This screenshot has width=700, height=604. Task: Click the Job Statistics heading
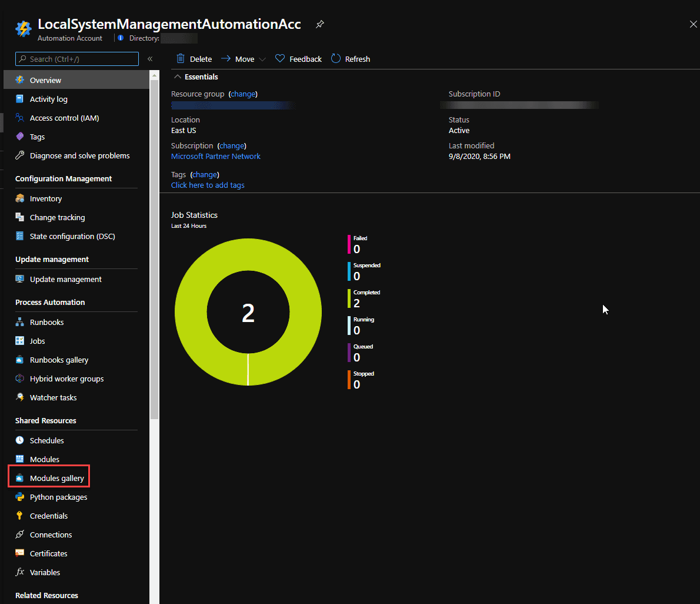pos(194,215)
